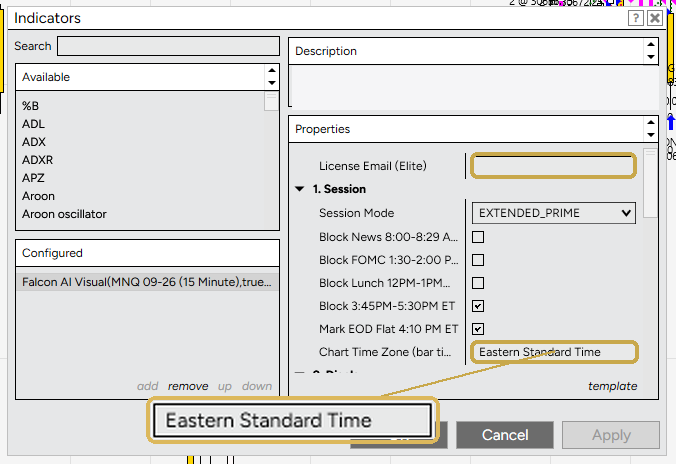The width and height of the screenshot is (676, 464).
Task: Expand the Properties panel down arrow
Action: 651,135
